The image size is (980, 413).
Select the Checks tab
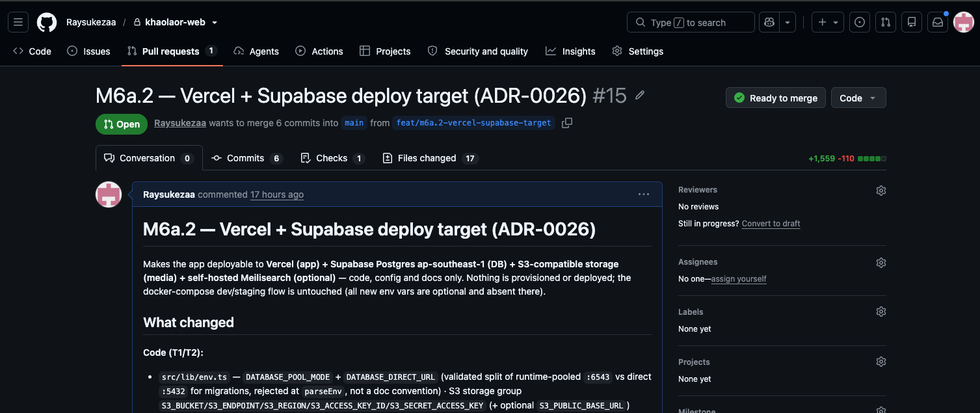click(332, 158)
